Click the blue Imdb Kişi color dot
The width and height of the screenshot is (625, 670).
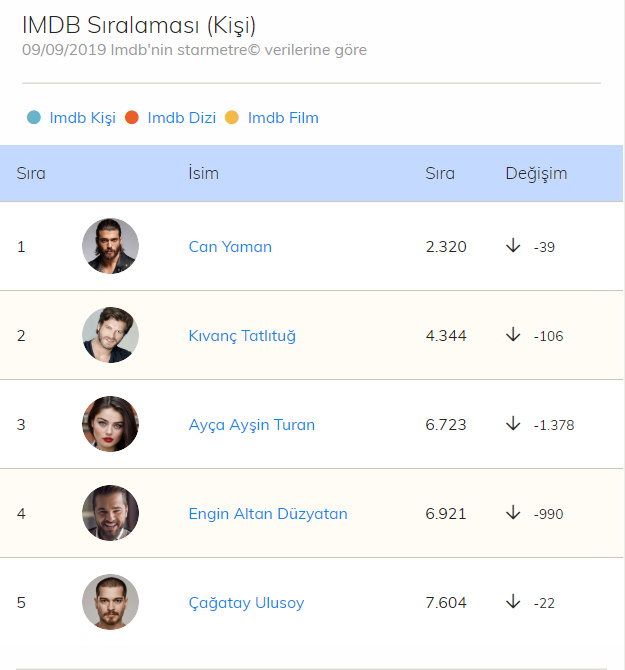pyautogui.click(x=34, y=118)
